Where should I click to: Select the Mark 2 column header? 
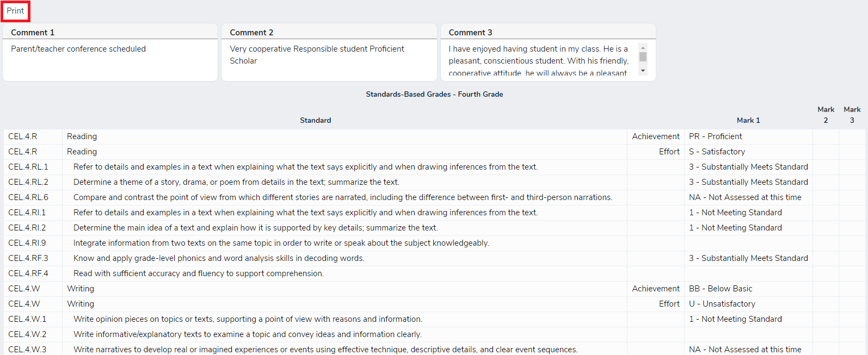pos(826,115)
